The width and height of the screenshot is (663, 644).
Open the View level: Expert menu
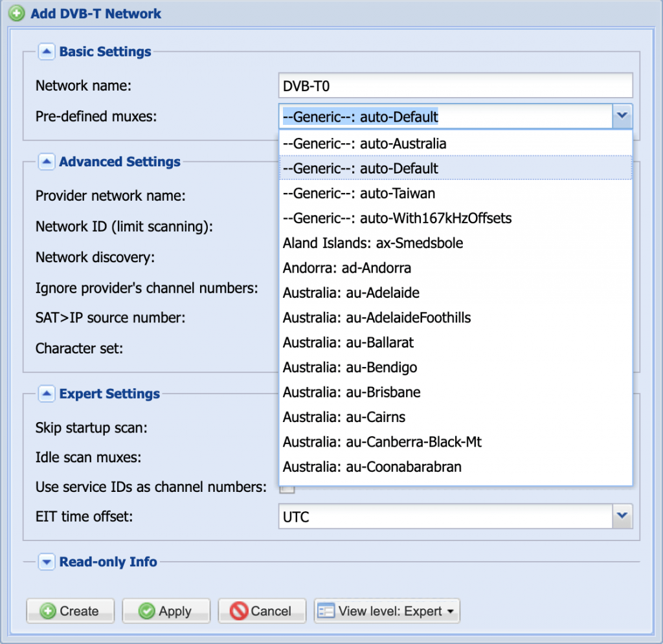tap(387, 611)
